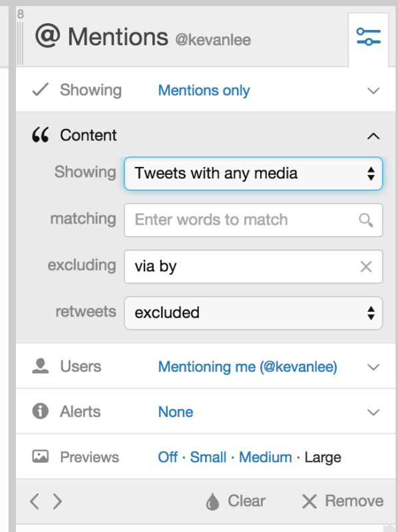Expand the Showing Mentions only section
This screenshot has height=532, width=398.
[206, 90]
